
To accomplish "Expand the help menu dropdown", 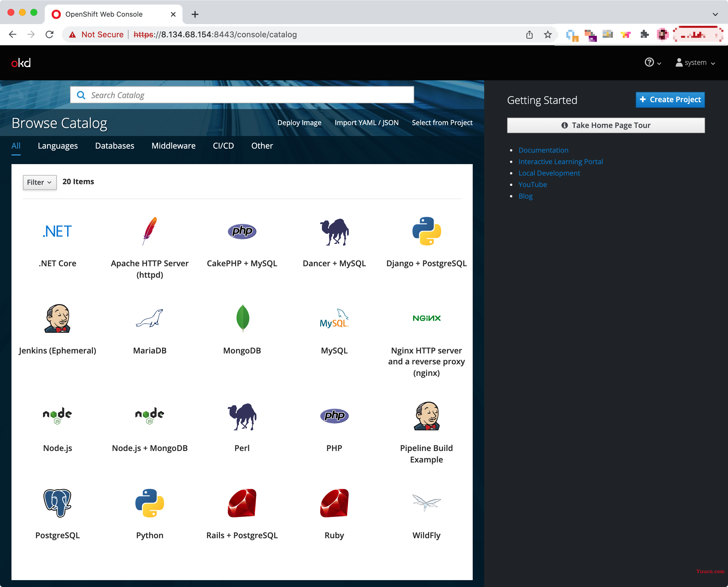I will 653,63.
